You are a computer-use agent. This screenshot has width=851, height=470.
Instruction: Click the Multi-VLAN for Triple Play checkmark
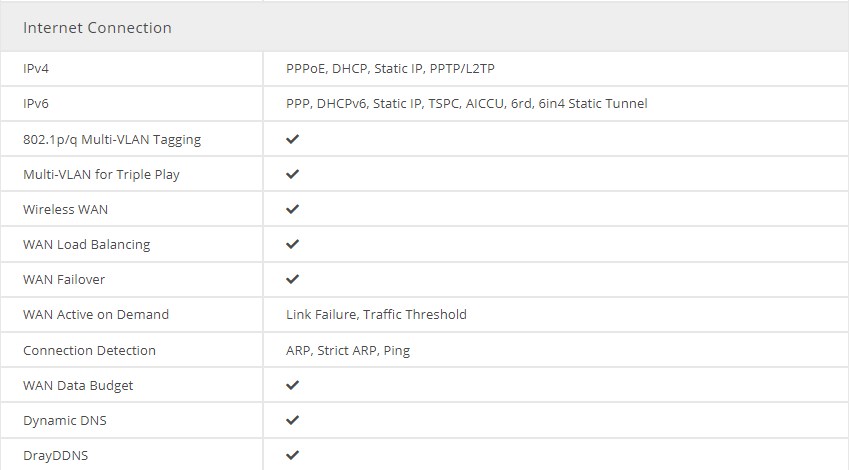coord(293,174)
